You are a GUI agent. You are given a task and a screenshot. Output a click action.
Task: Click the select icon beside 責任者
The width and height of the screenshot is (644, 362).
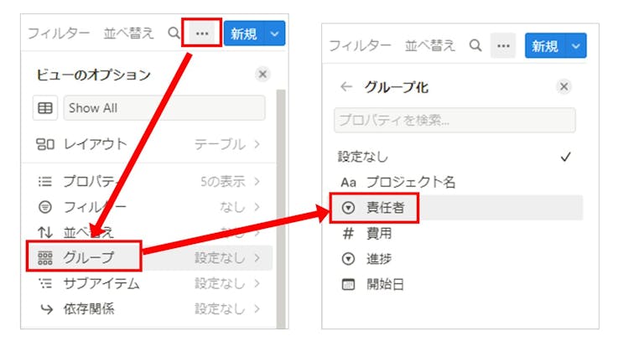point(348,208)
